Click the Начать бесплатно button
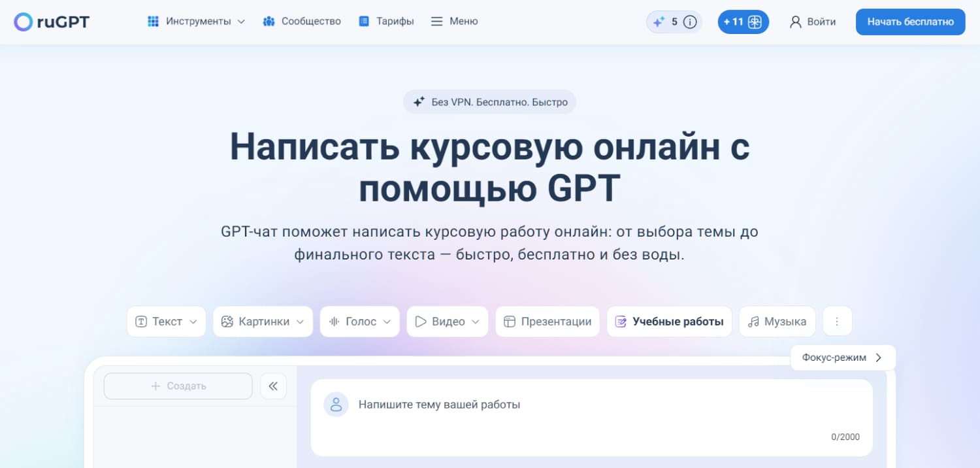This screenshot has width=980, height=468. tap(910, 22)
